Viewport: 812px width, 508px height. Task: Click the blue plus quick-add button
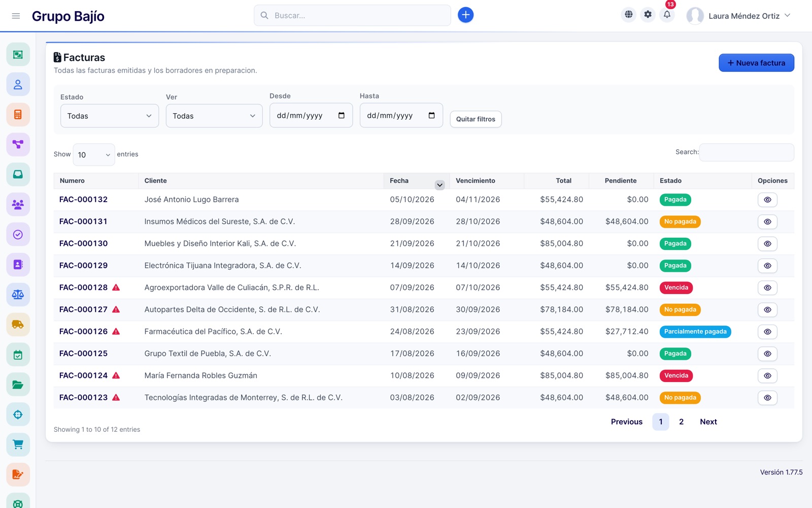click(x=465, y=15)
